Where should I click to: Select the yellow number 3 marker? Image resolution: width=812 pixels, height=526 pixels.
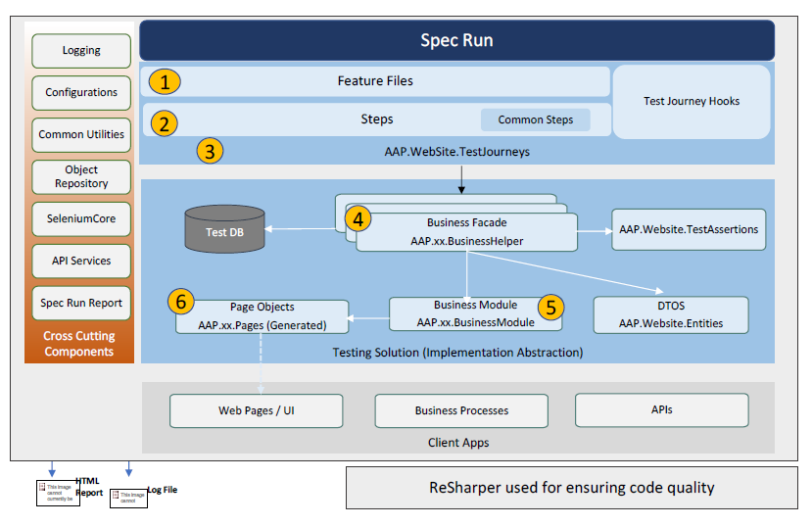(x=210, y=151)
